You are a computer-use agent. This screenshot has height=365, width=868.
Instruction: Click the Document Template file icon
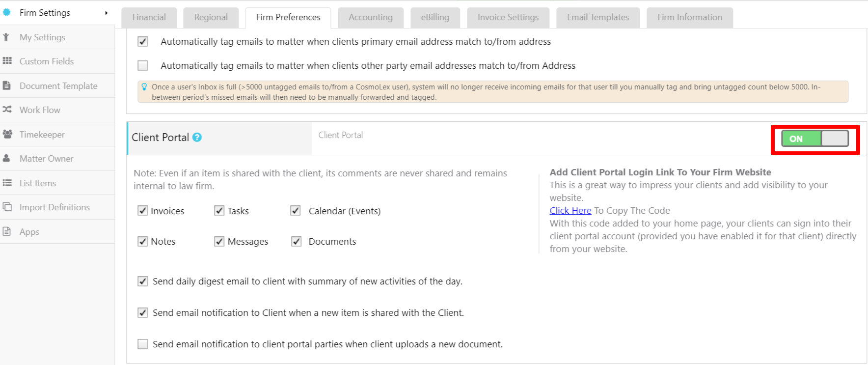[7, 85]
